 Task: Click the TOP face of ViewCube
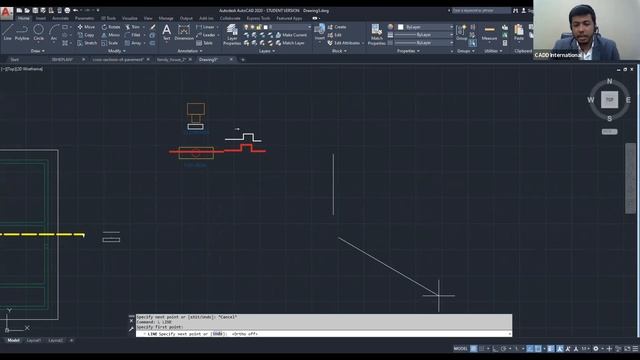pos(609,100)
